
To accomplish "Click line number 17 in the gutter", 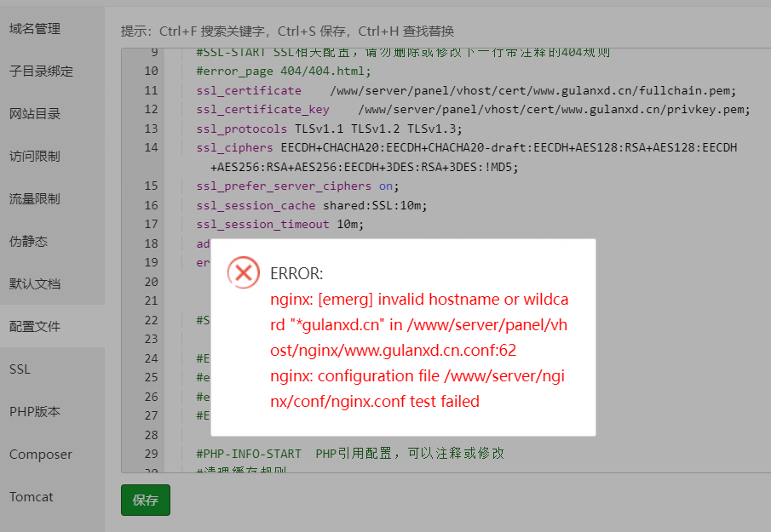I will tap(151, 225).
